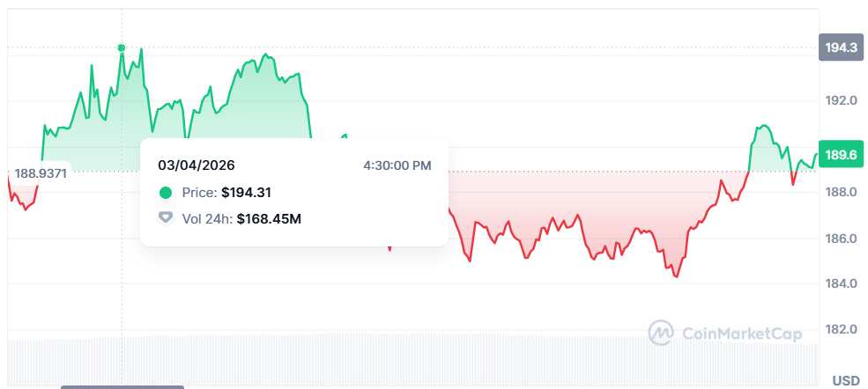Click the gray time-axis label at chart bottom

point(122,386)
